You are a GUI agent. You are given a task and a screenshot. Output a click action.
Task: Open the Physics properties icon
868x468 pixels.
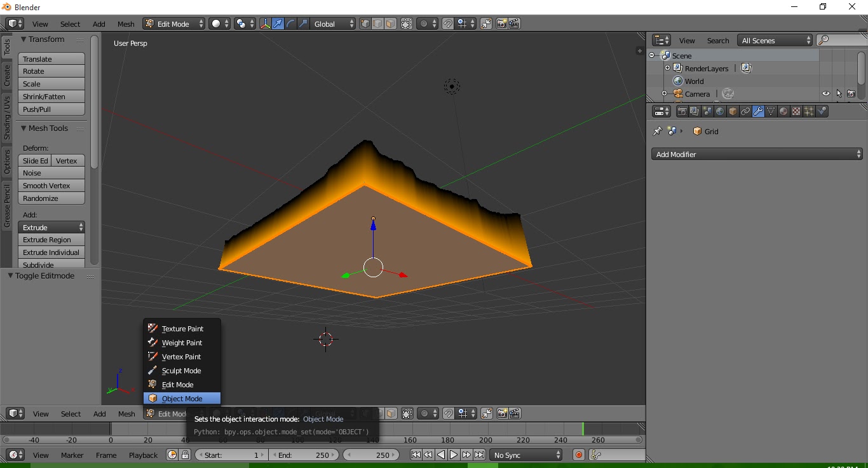point(822,111)
